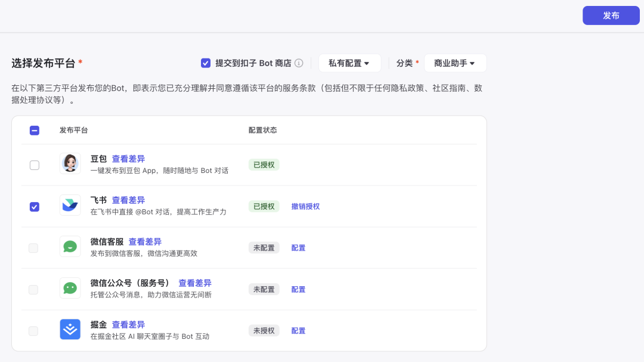Uncheck the 飞书 platform checkbox
The image size is (644, 362).
[35, 207]
